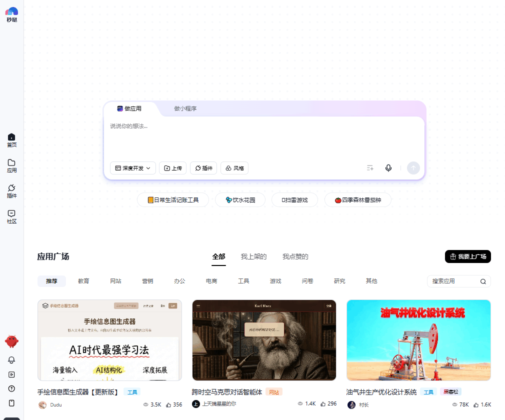Open the 饮水花园 quick suggestion

click(240, 199)
